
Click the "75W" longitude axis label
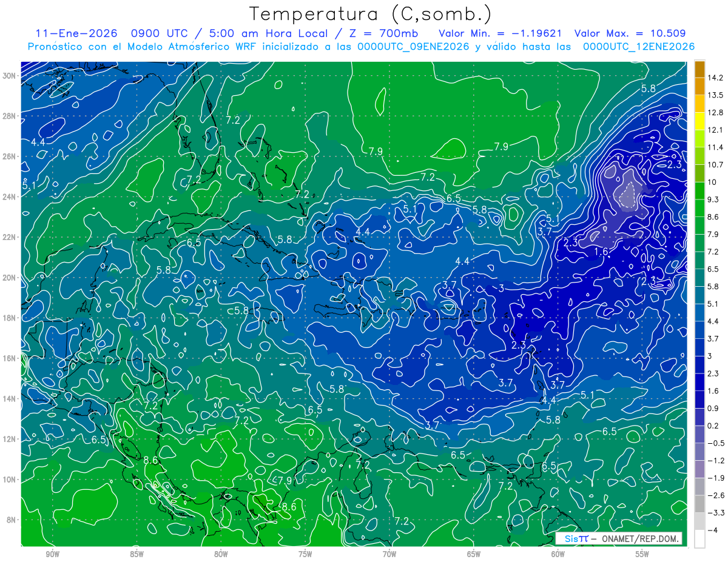coord(305,554)
